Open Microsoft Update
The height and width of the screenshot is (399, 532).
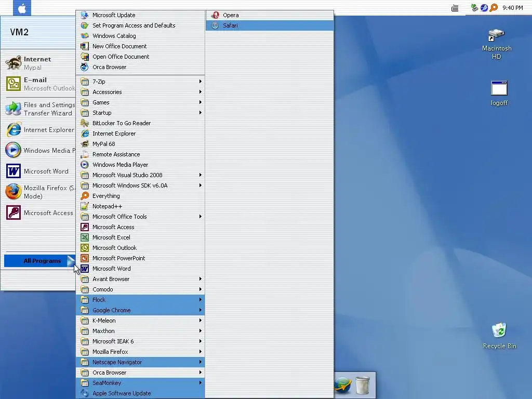[140, 15]
